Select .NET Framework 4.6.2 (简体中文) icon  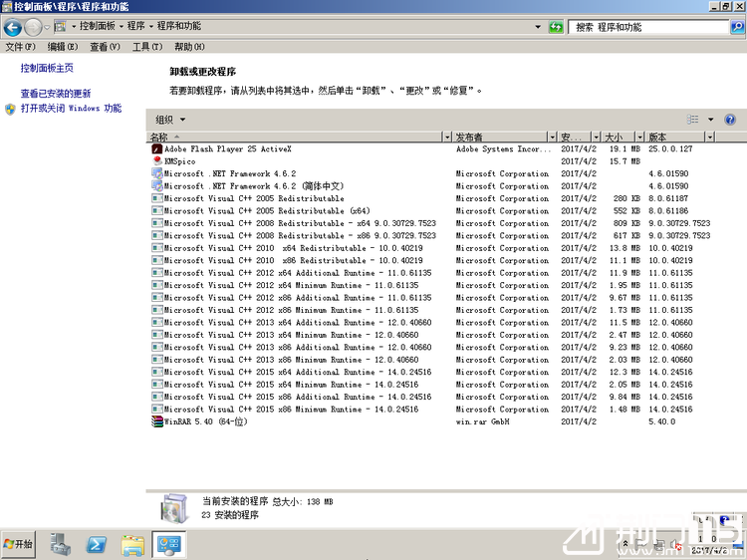tap(156, 186)
